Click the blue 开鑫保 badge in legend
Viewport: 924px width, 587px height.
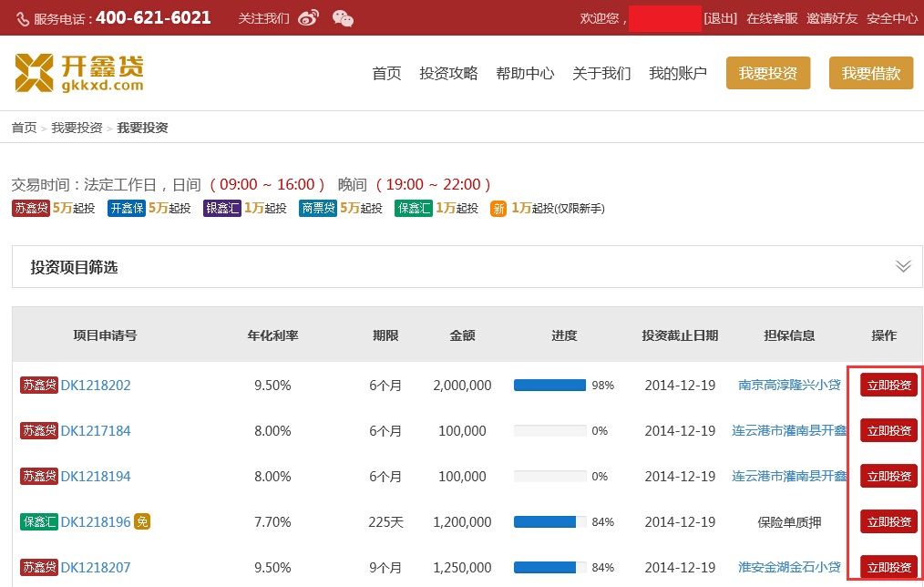coord(127,208)
